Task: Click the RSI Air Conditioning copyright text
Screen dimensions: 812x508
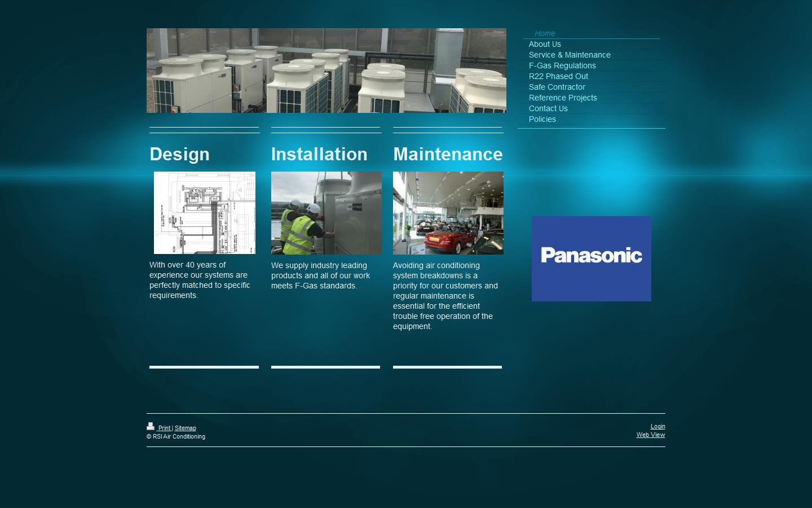Action: point(175,436)
